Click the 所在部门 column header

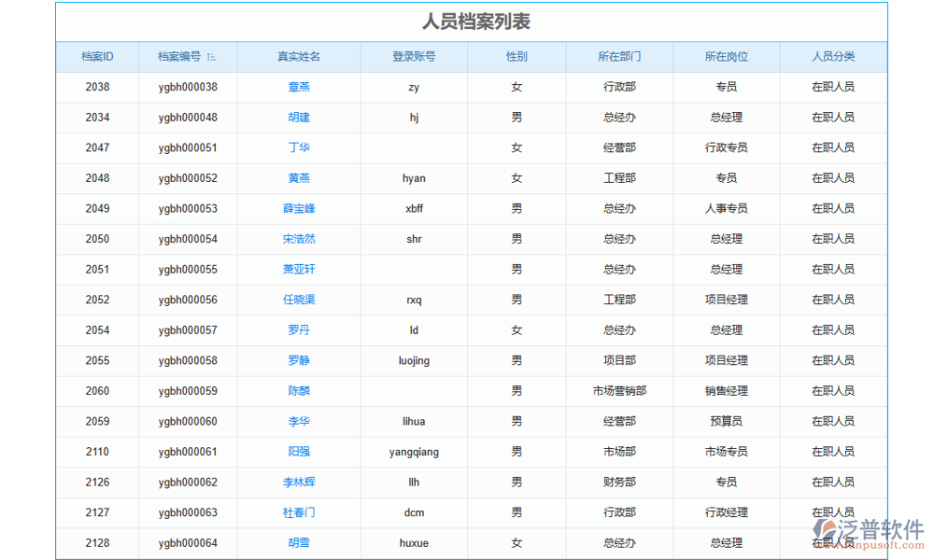point(620,56)
